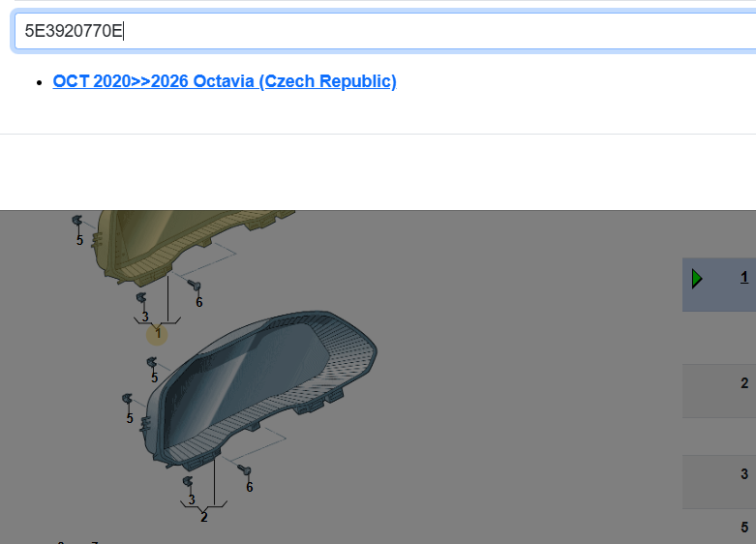Open OCT 2020>>2026 Octavia (Czech Republic) link
This screenshot has height=544, width=756.
click(x=225, y=81)
